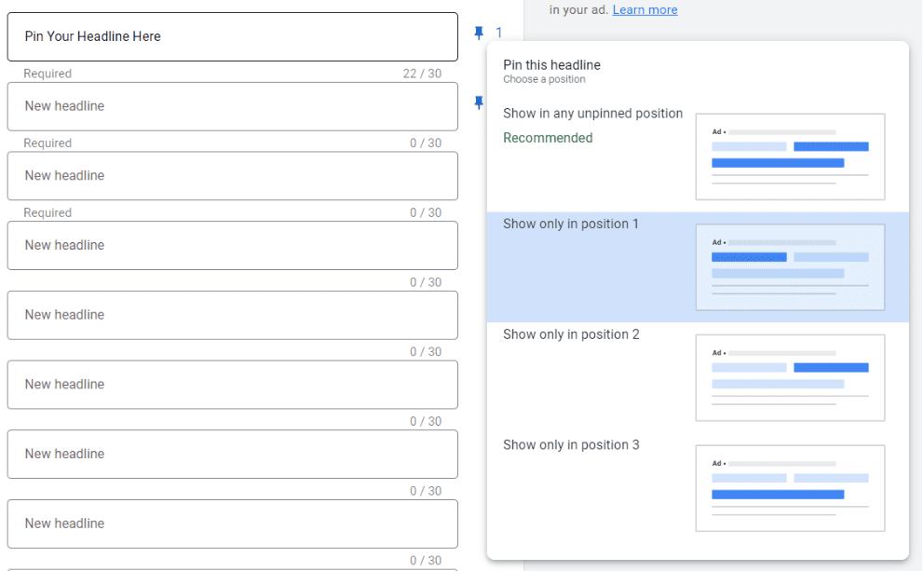
Task: Click the pin icon beside the first headline
Action: (x=478, y=33)
